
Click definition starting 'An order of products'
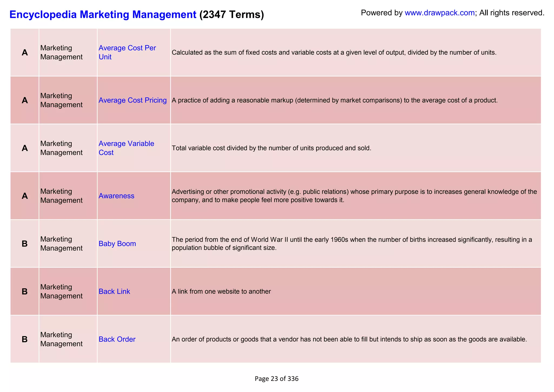[x=349, y=339]
